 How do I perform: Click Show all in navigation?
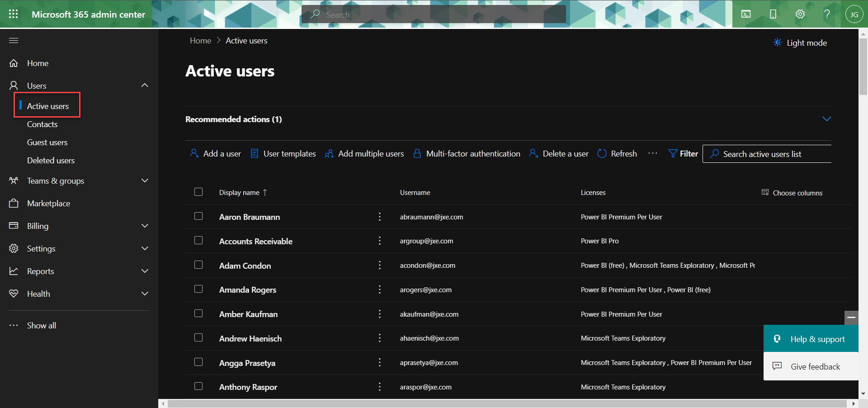pyautogui.click(x=42, y=325)
